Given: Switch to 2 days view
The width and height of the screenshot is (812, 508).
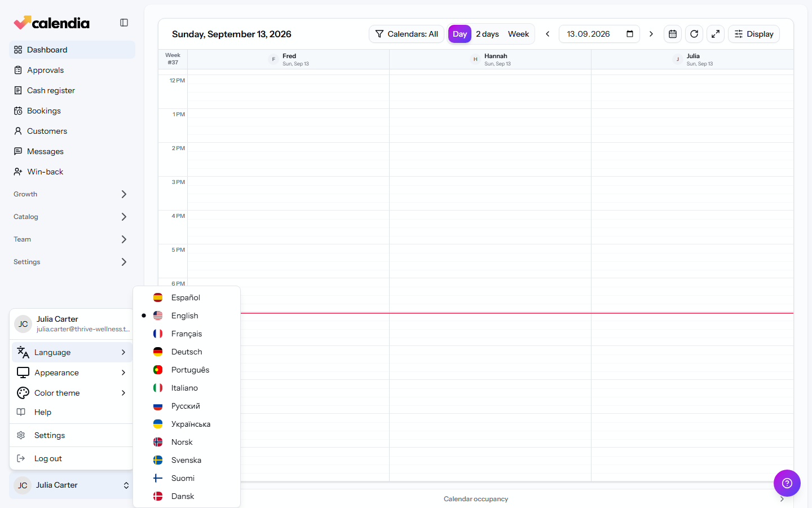Looking at the screenshot, I should pyautogui.click(x=487, y=34).
